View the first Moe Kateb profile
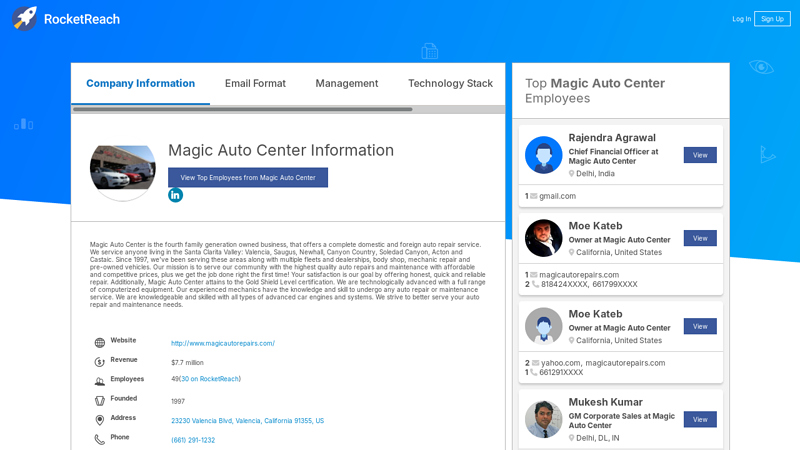Screen dimensions: 800x450 pos(700,238)
